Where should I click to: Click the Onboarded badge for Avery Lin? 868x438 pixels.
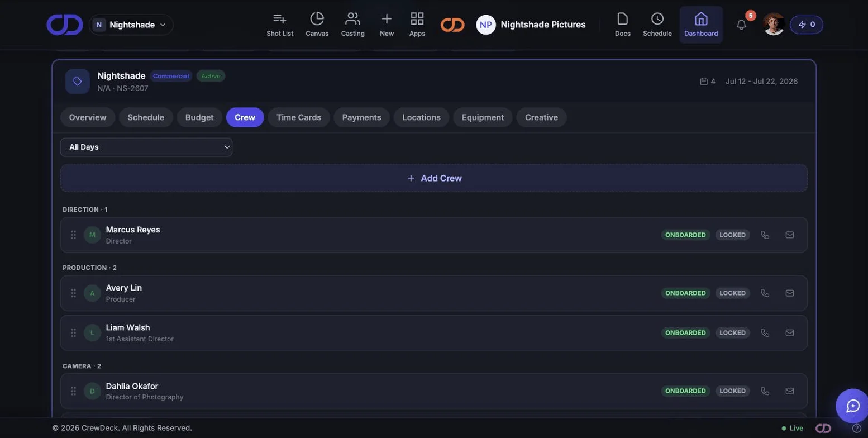[685, 293]
